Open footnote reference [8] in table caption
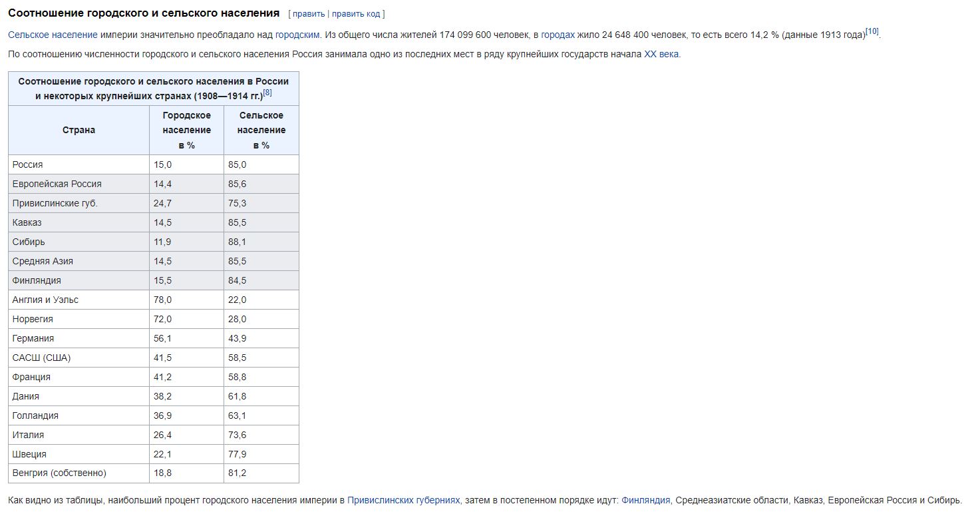This screenshot has height=512, width=980. pyautogui.click(x=267, y=93)
